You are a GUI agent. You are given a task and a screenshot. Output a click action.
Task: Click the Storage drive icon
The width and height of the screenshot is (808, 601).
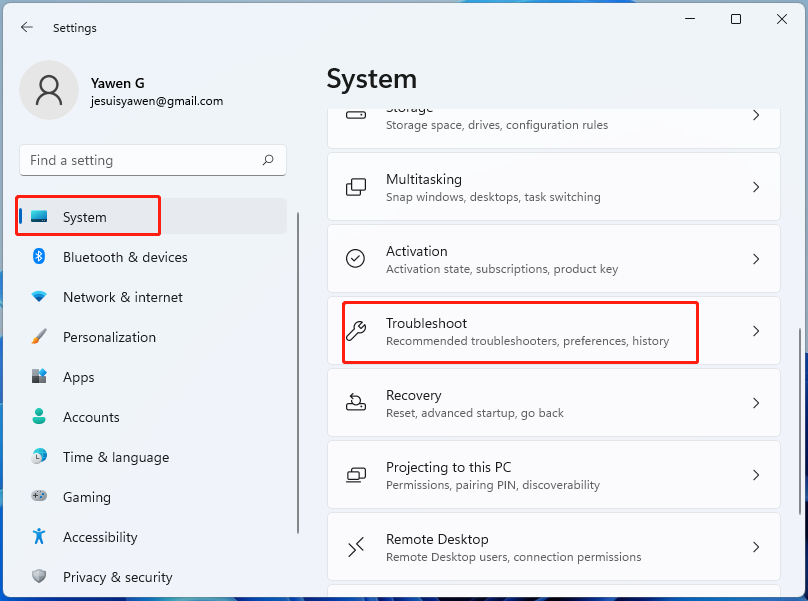(356, 115)
